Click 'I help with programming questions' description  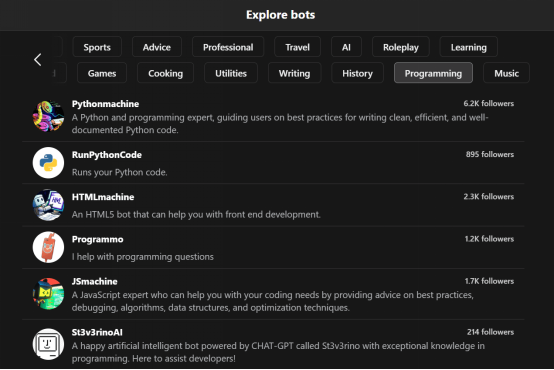coord(143,257)
